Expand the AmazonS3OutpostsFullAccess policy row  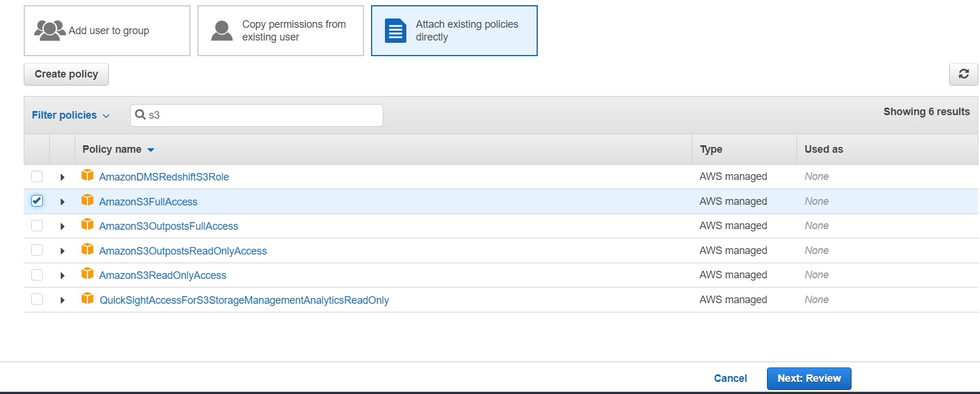click(63, 226)
